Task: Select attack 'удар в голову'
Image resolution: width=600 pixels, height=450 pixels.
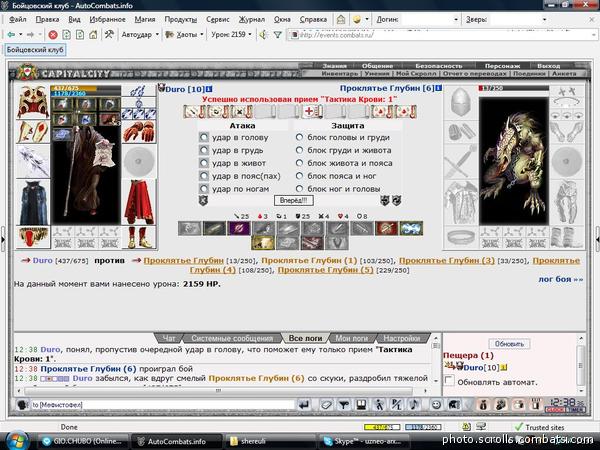Action: (204, 137)
